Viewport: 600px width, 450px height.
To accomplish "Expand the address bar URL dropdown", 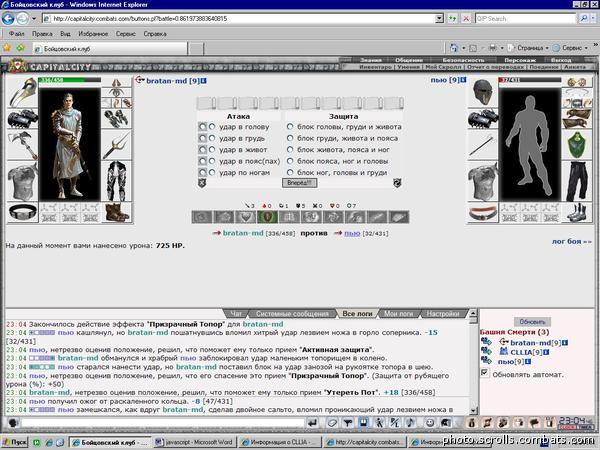I will coord(439,18).
